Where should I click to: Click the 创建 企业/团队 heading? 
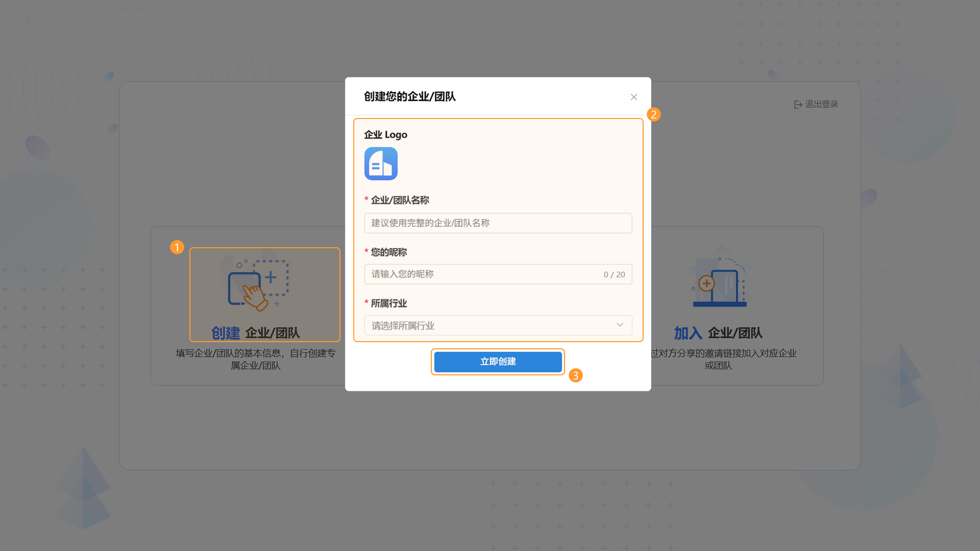[256, 333]
